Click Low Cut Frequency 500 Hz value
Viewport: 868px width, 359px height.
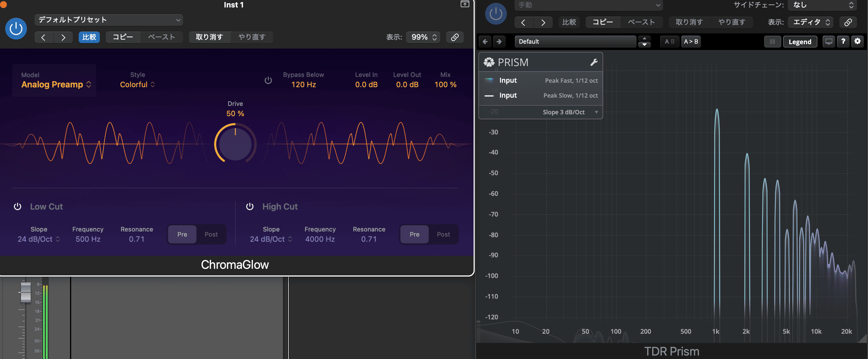click(88, 239)
